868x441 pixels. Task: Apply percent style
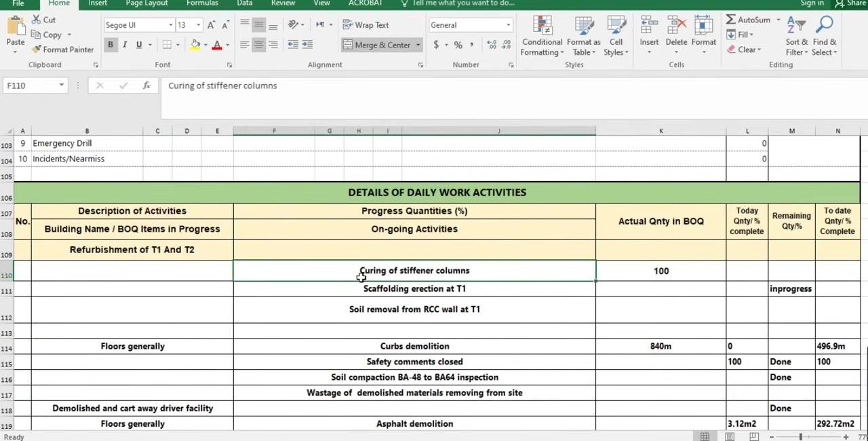(x=458, y=45)
